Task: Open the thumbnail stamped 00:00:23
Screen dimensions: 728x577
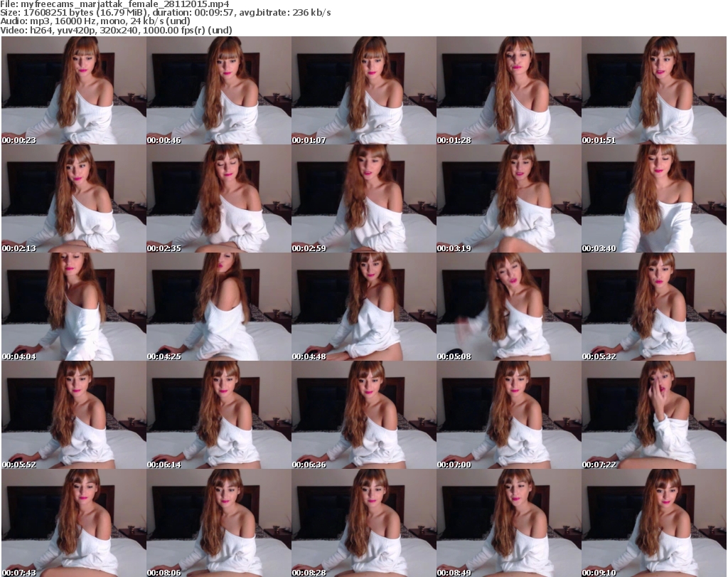Action: click(74, 90)
